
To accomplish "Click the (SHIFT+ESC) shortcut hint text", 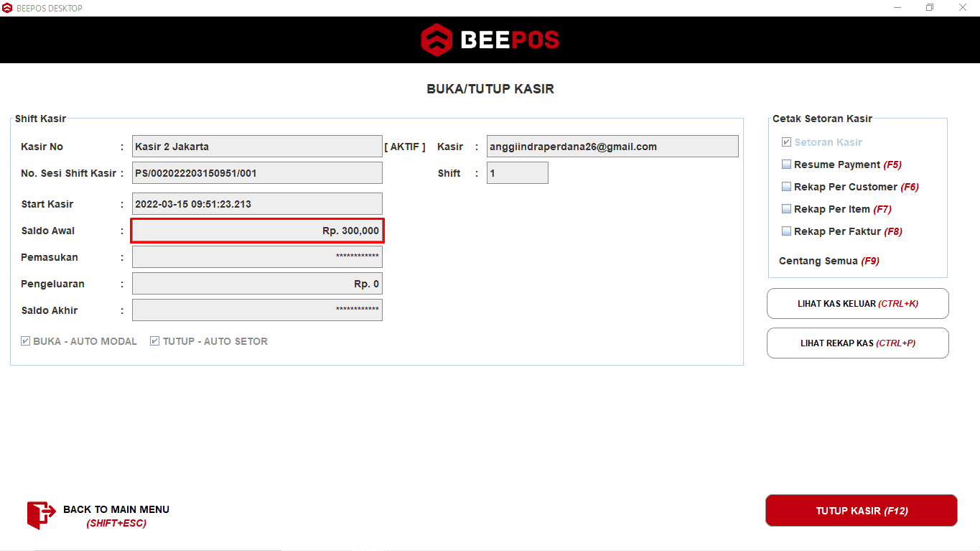I will pos(116,523).
